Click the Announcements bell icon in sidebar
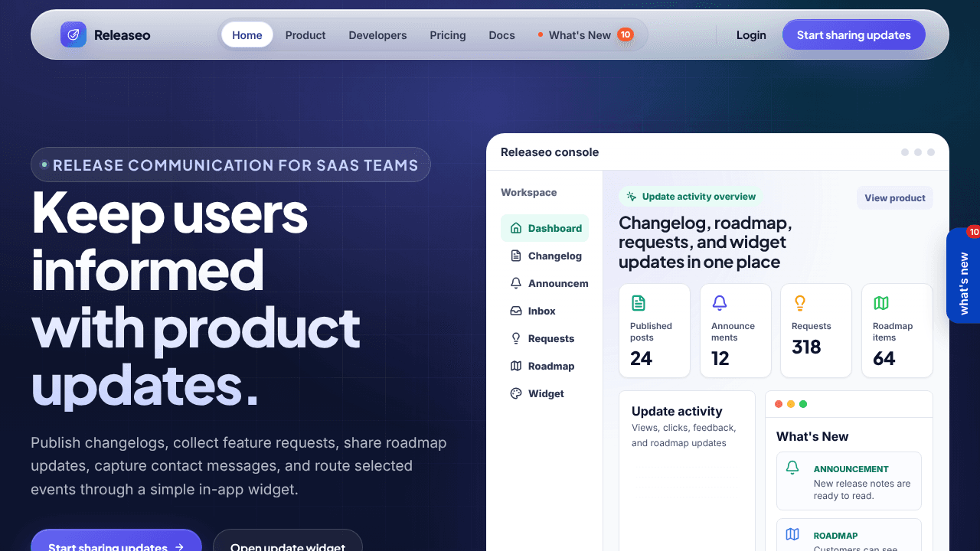 (516, 283)
